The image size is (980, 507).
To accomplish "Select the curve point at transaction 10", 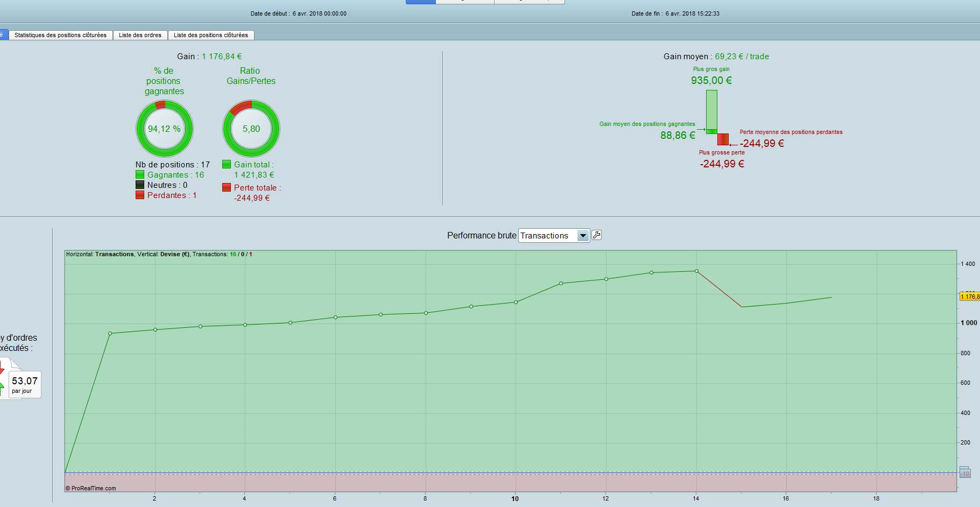I will 516,302.
